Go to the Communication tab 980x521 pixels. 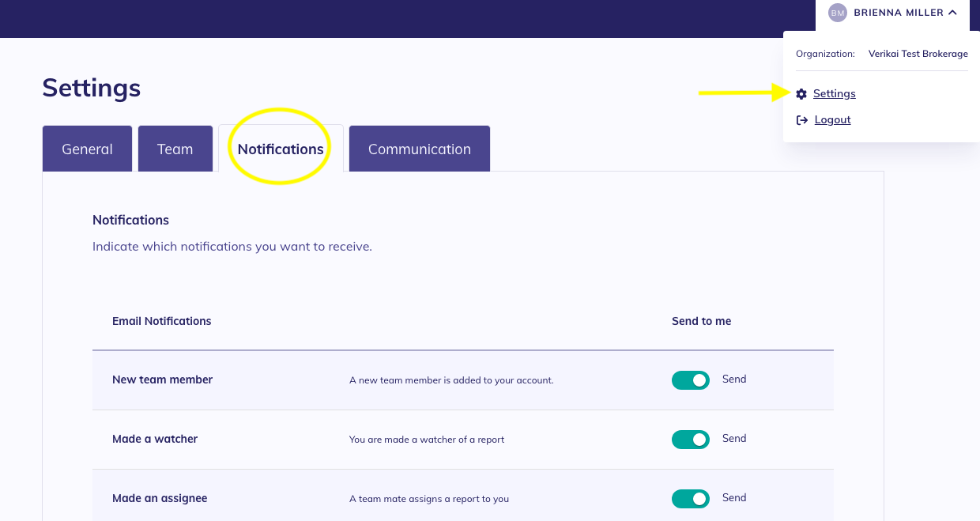point(419,149)
